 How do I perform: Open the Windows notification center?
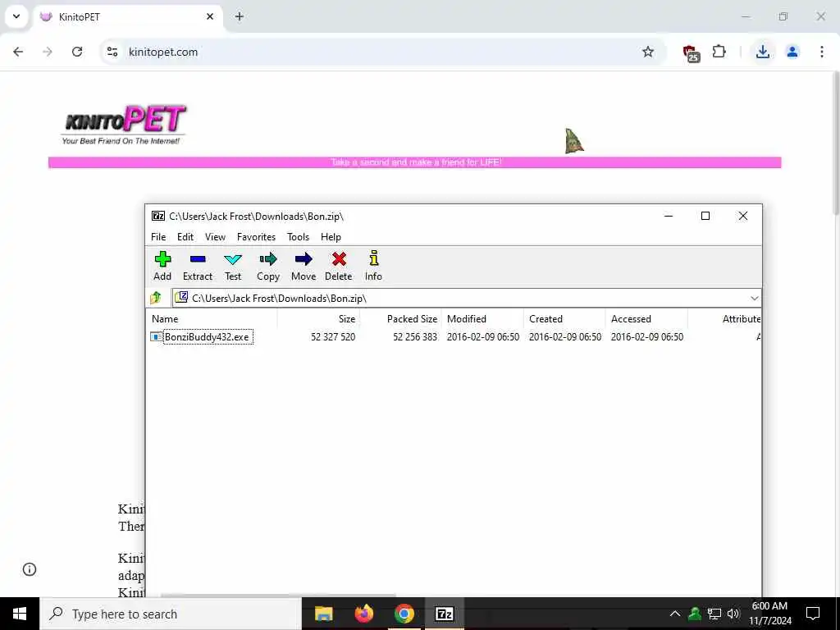[813, 614]
